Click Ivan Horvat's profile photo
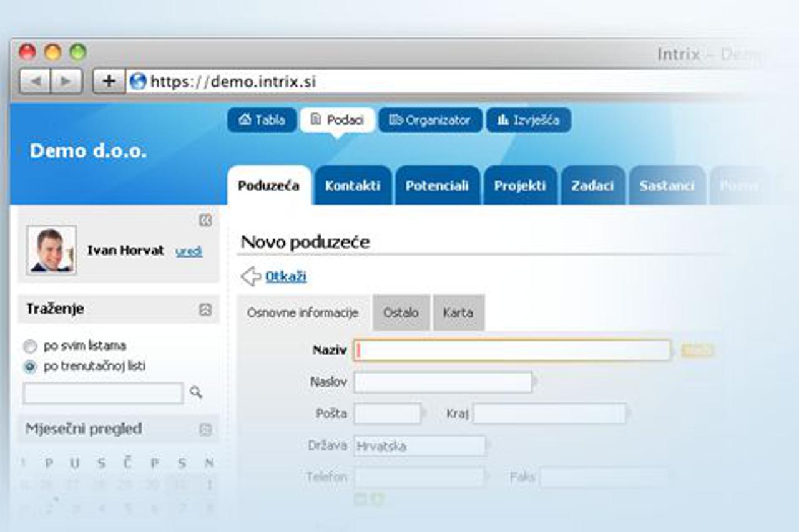 [x=51, y=250]
